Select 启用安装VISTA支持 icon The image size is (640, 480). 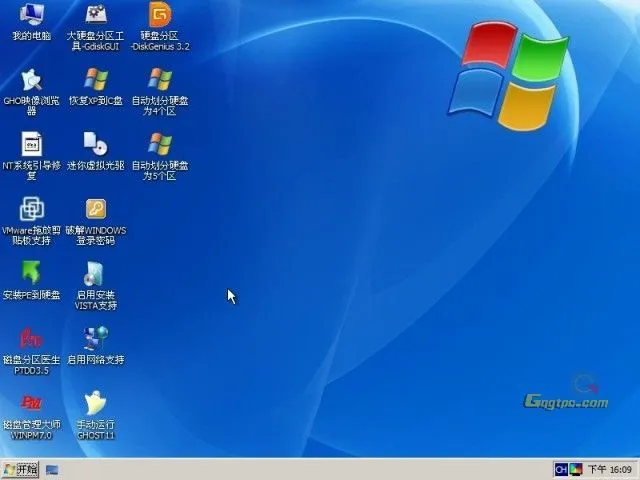coord(95,273)
